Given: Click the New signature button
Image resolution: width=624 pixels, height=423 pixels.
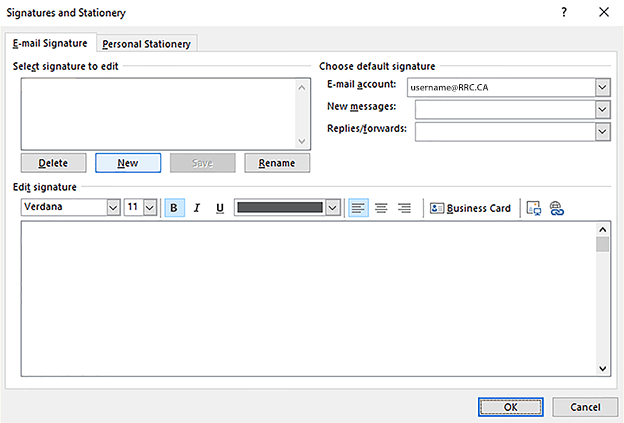Looking at the screenshot, I should (x=128, y=163).
